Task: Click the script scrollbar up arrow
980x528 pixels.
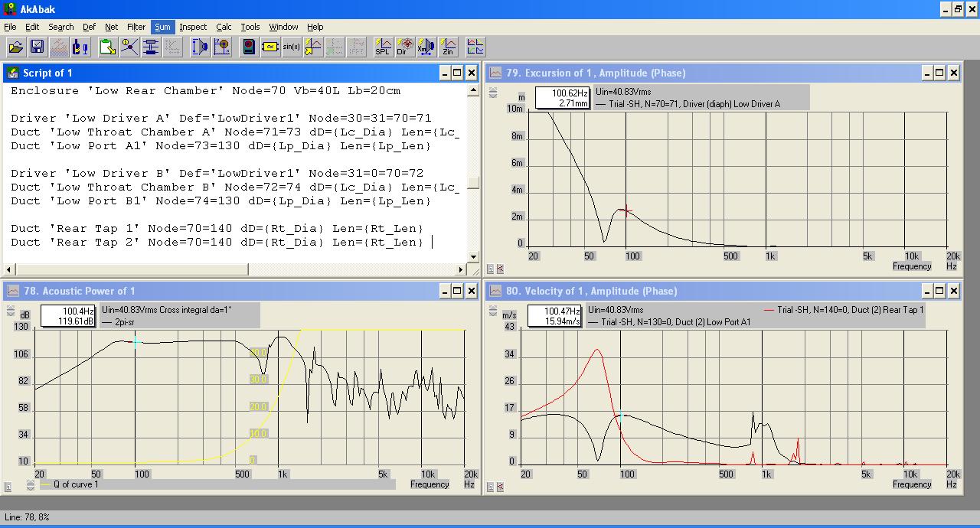Action: tap(474, 90)
